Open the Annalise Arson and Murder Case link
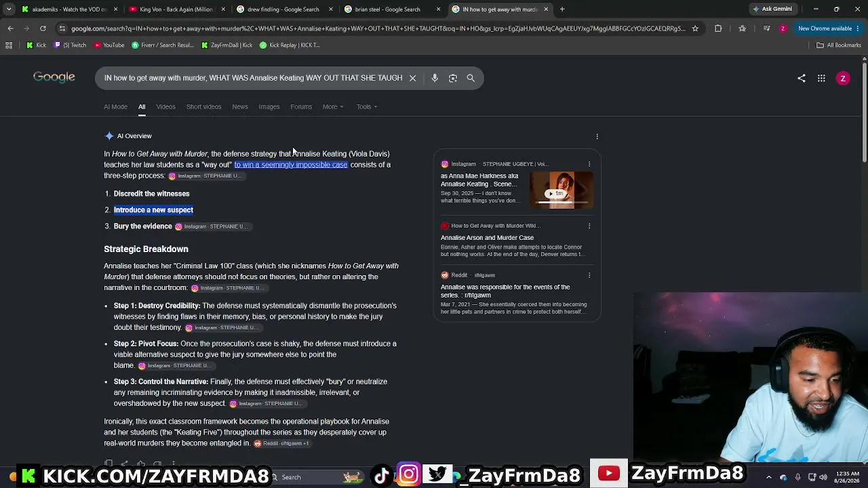868x488 pixels. pos(487,238)
